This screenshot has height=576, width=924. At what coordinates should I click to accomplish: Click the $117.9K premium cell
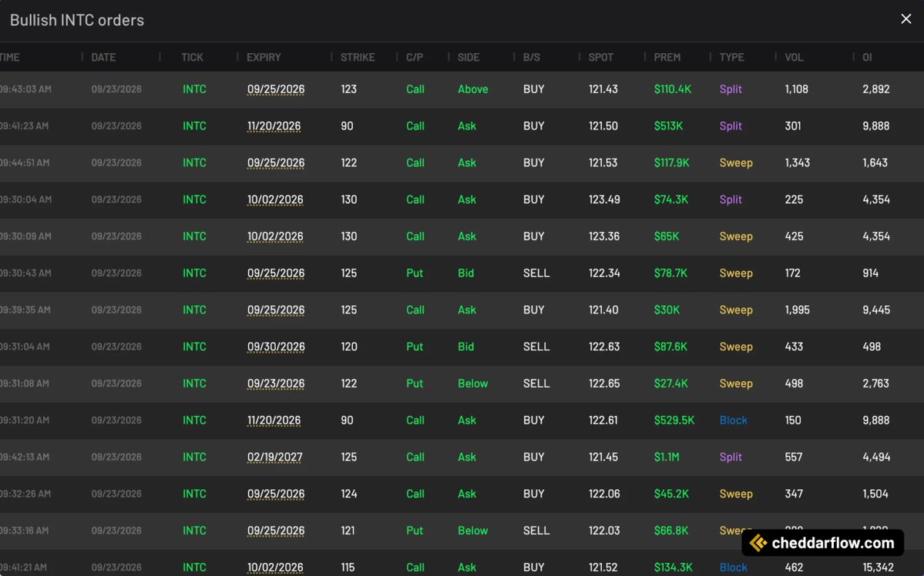(x=672, y=162)
